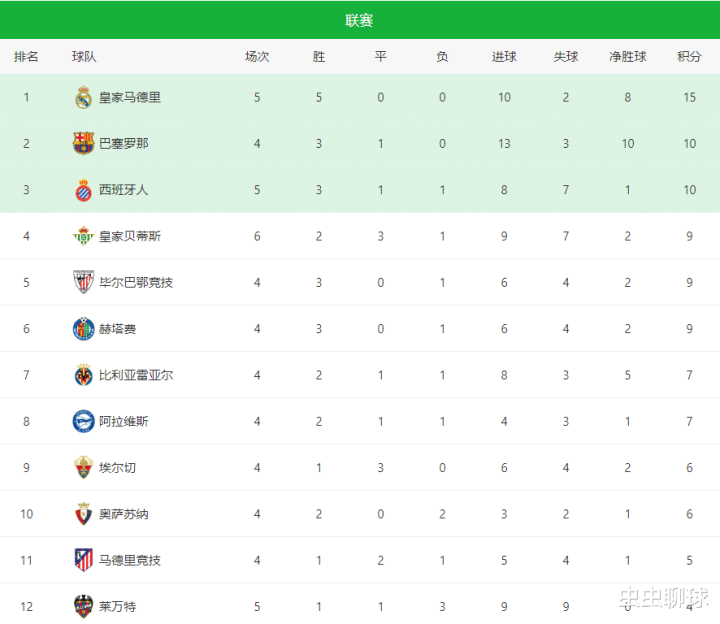Click the 进球 column header
Image resolution: width=720 pixels, height=624 pixels.
[504, 57]
